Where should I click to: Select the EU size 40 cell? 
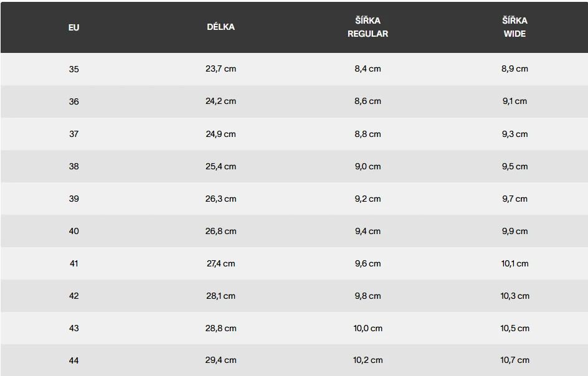[74, 232]
